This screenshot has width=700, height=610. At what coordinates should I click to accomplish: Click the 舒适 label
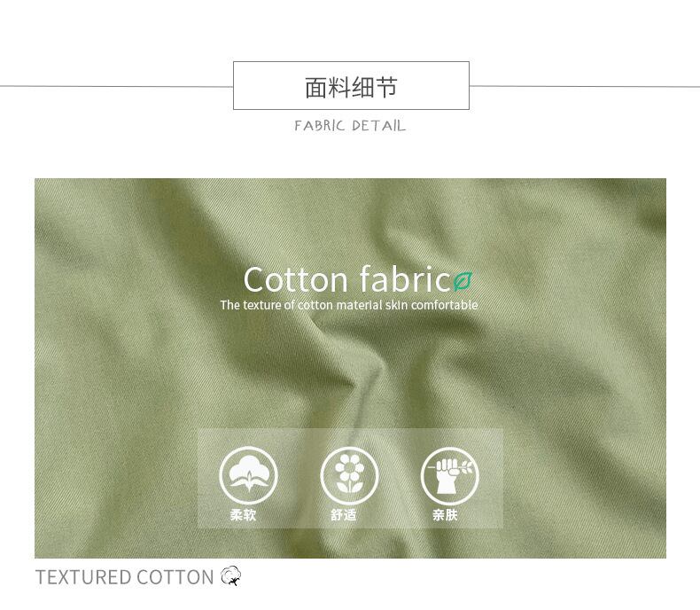pos(343,515)
